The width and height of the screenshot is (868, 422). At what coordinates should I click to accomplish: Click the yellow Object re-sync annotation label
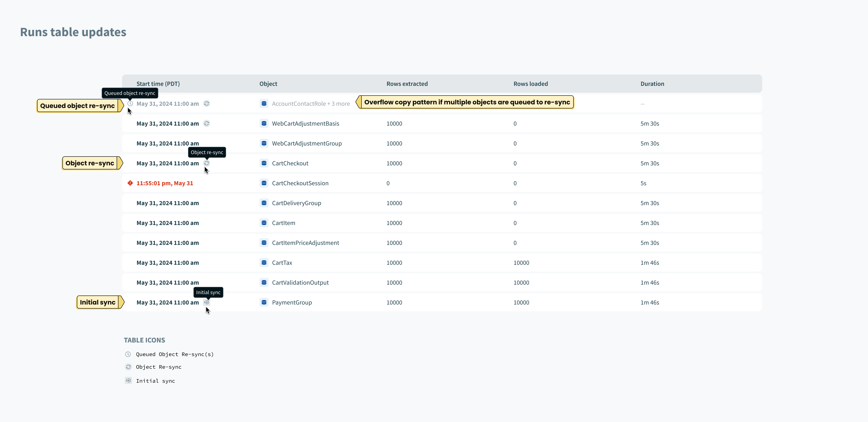coord(90,163)
